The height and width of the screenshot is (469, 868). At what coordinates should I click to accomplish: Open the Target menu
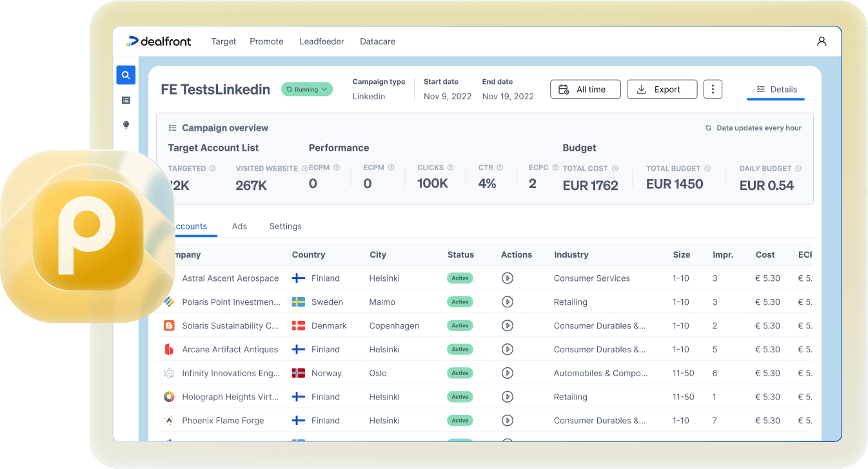224,41
